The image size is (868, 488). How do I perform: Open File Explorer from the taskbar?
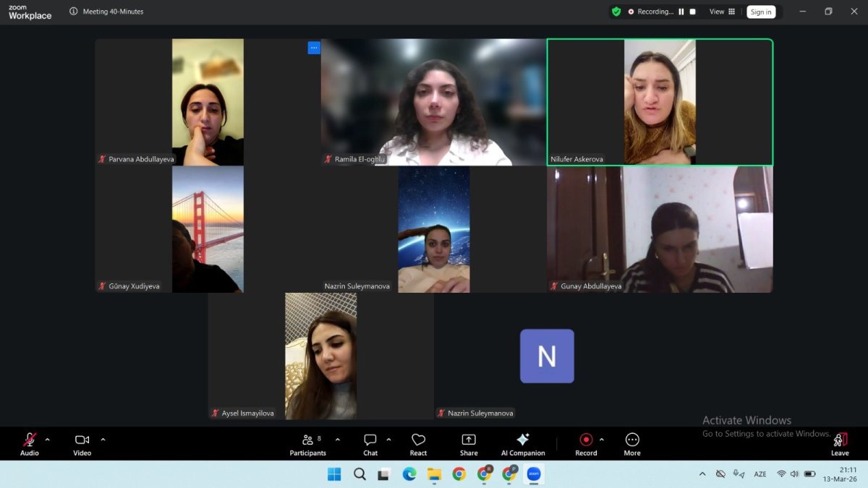coord(434,474)
